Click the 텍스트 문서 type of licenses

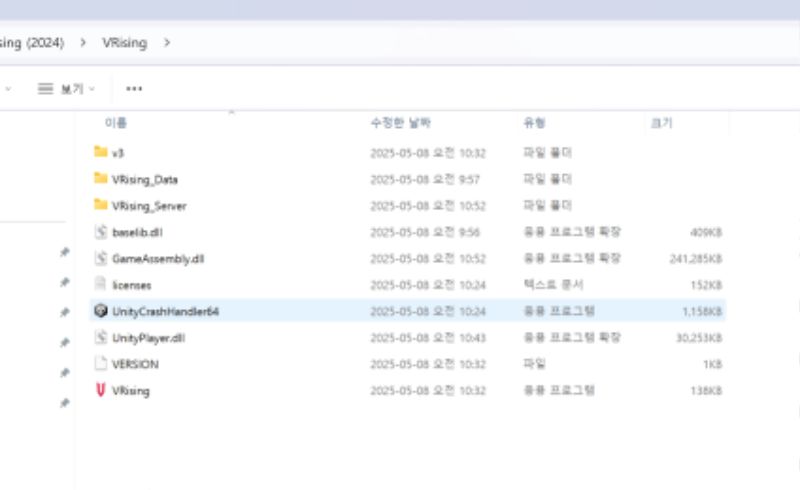[553, 285]
